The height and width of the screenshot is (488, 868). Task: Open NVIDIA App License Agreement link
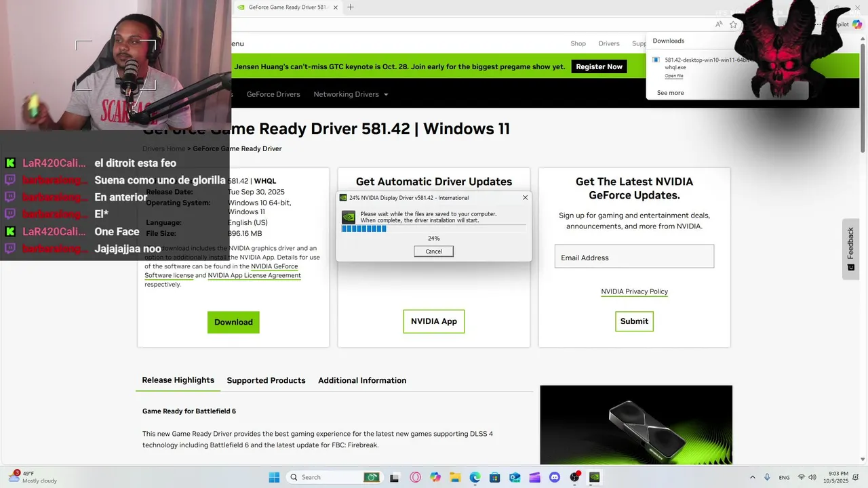tap(254, 275)
